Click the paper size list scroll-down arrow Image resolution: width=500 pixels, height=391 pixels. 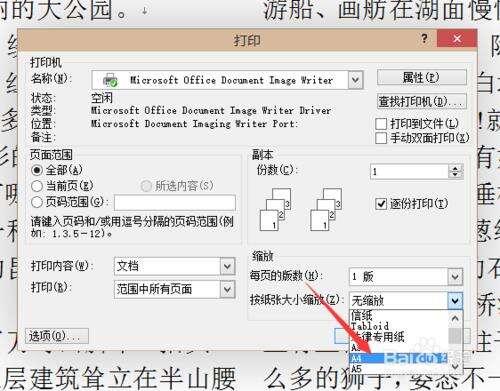[x=455, y=367]
